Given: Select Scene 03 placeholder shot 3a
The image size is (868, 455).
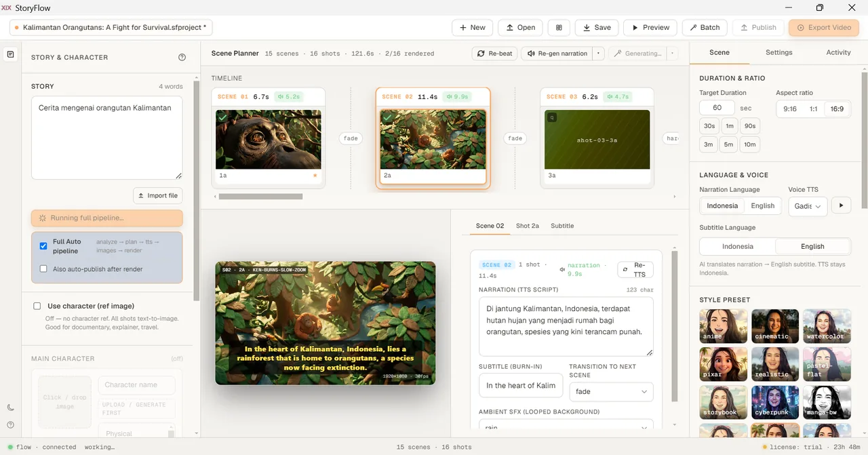Looking at the screenshot, I should 597,140.
